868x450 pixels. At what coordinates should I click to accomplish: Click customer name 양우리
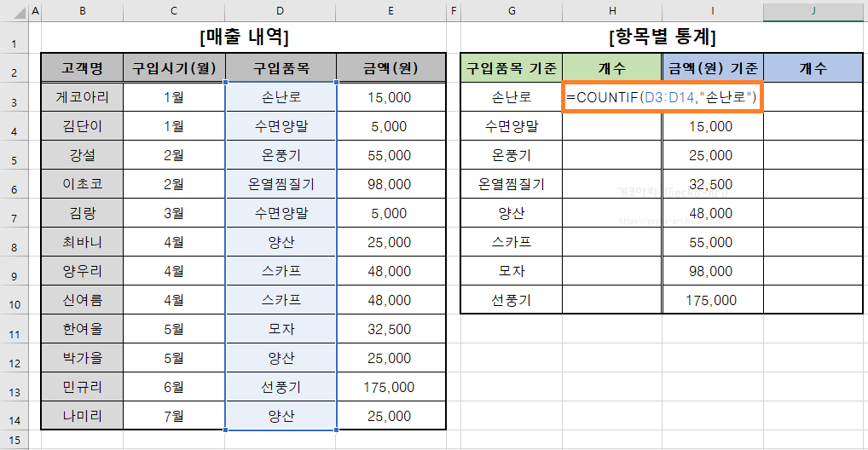[83, 271]
